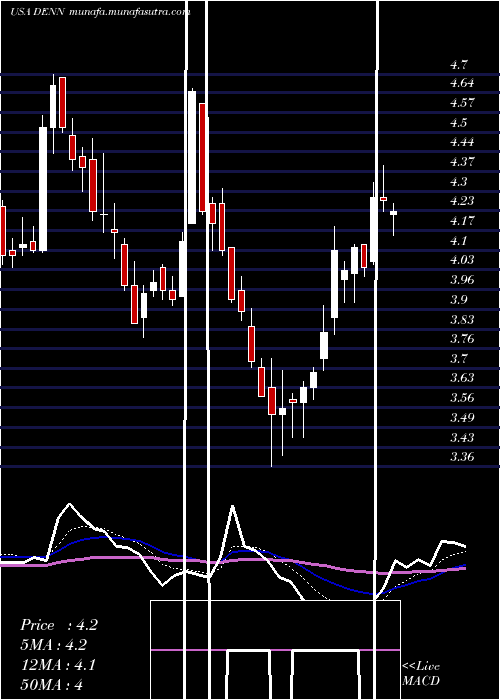Click the '<<Live MACD' label
Viewport: 500px width, 700px height.
(x=421, y=673)
